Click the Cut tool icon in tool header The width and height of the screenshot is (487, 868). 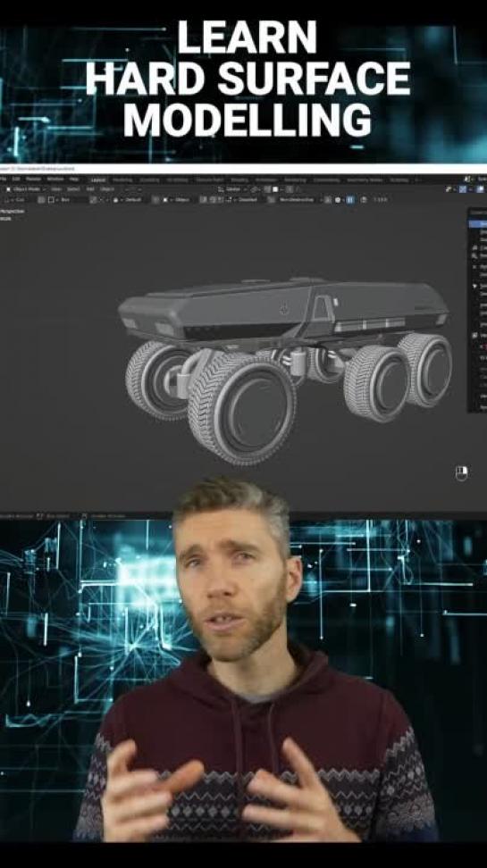[x=17, y=199]
